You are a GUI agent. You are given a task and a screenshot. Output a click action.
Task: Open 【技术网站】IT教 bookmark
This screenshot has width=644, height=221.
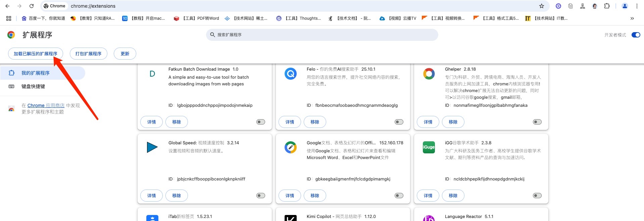(546, 18)
